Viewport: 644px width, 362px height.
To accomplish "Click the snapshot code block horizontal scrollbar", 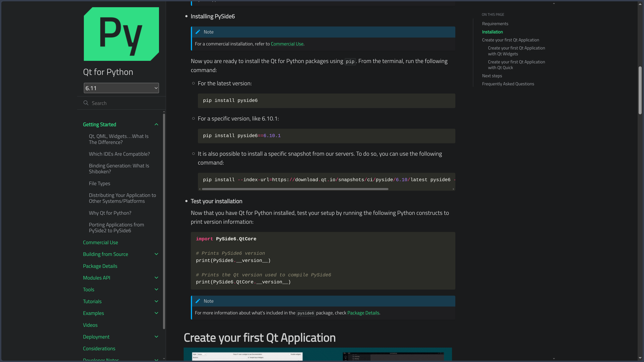I will click(x=295, y=189).
